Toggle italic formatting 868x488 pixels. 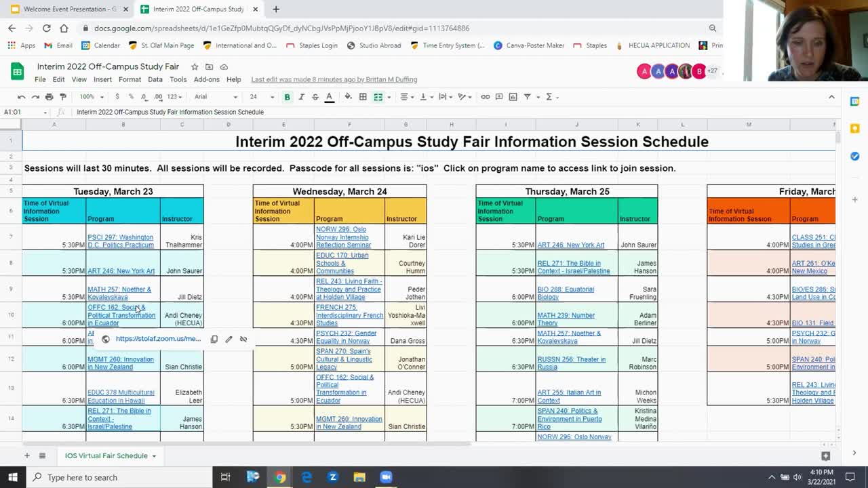tap(301, 97)
